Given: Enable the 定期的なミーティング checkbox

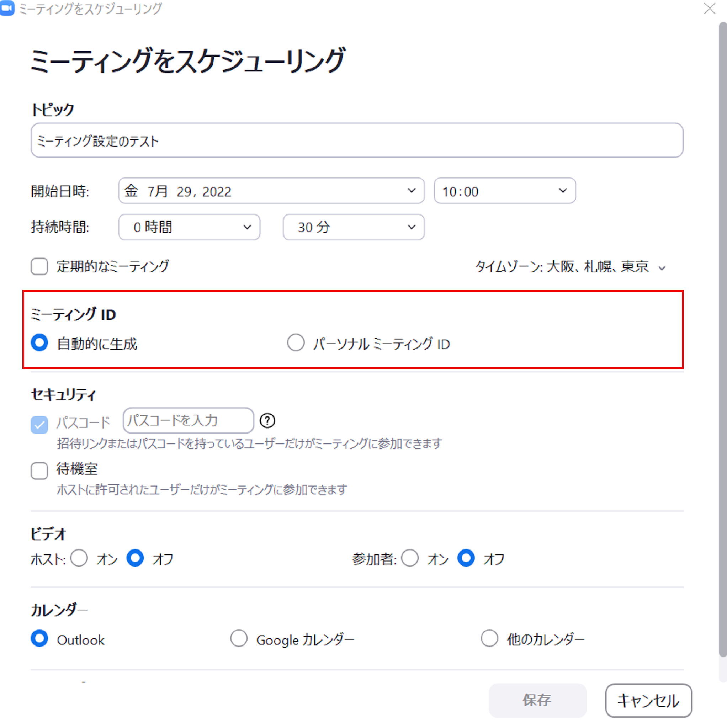Looking at the screenshot, I should pyautogui.click(x=39, y=266).
